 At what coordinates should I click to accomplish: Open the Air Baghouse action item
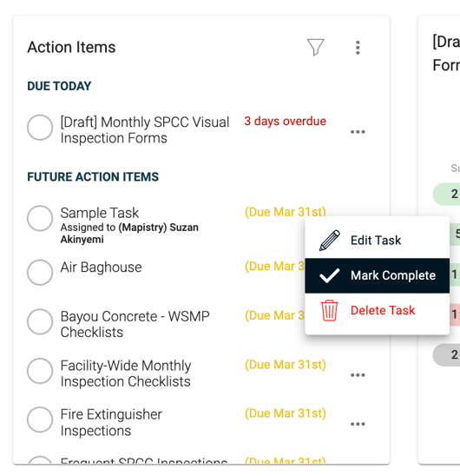tap(101, 268)
